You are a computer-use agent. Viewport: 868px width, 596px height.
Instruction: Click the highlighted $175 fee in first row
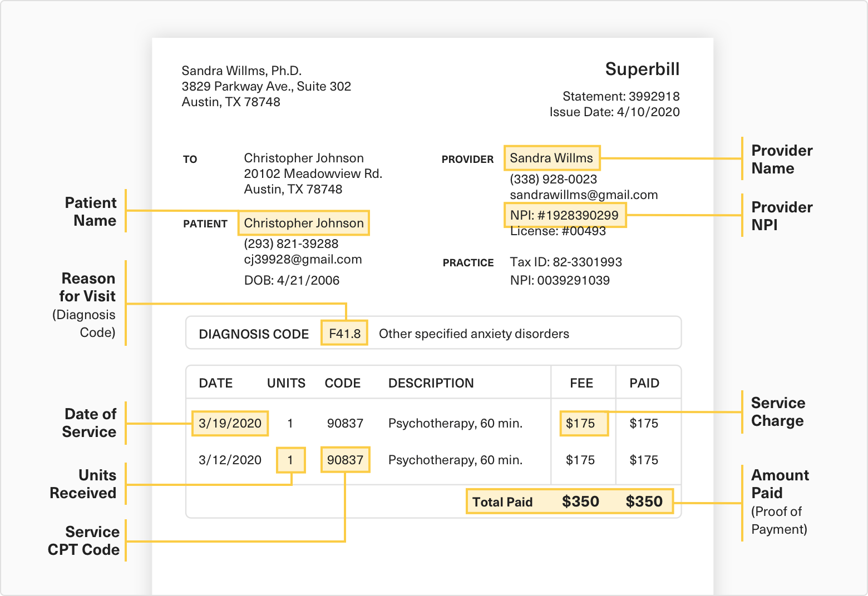click(x=581, y=424)
